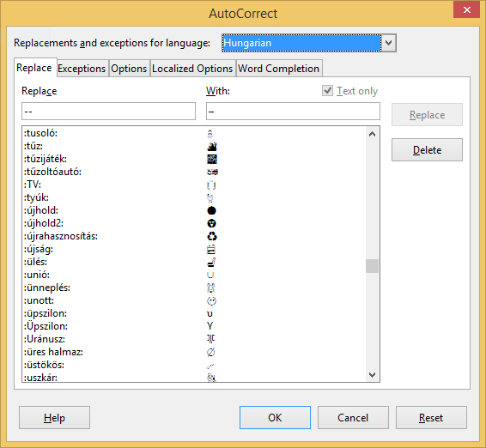Click the With text input field
The width and height of the screenshot is (486, 448).
tap(293, 112)
